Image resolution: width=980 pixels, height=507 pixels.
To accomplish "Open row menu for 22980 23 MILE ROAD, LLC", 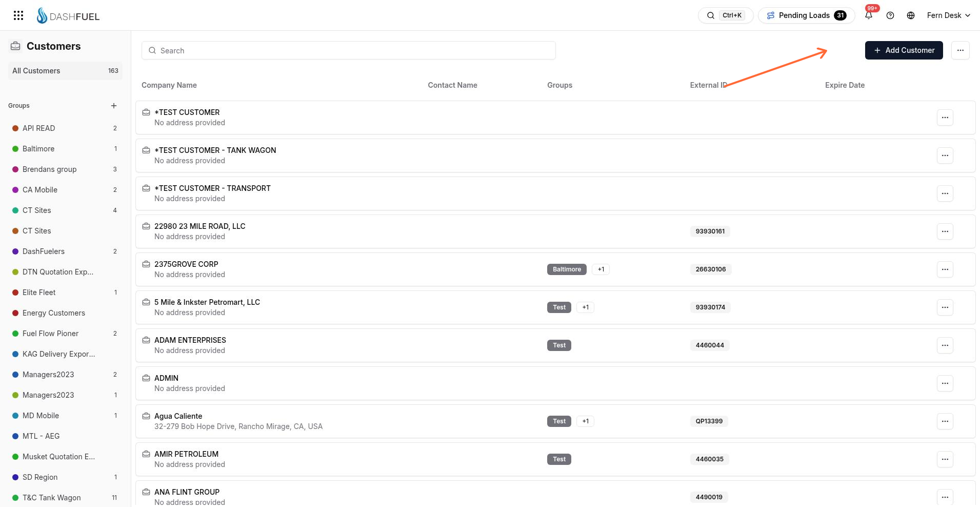I will point(945,231).
